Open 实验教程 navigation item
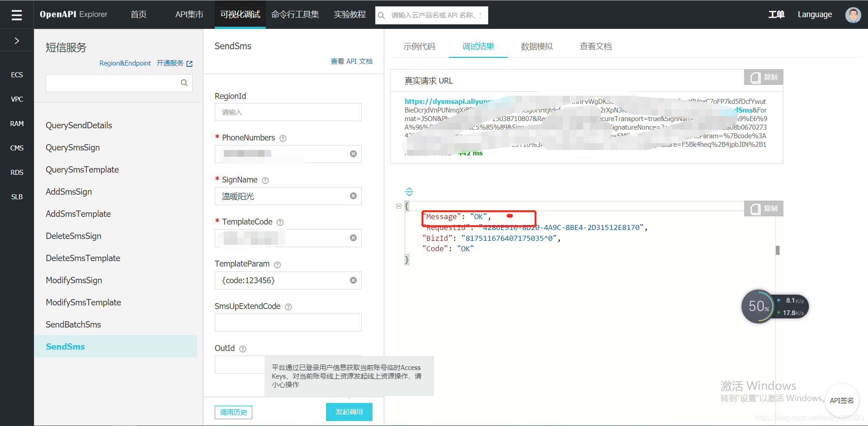The height and width of the screenshot is (426, 868). 350,14
